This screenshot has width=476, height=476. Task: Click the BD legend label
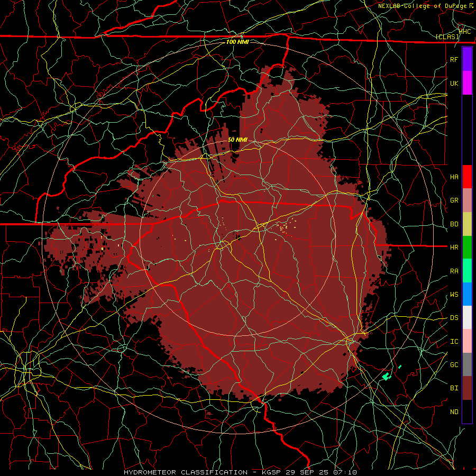pos(454,224)
